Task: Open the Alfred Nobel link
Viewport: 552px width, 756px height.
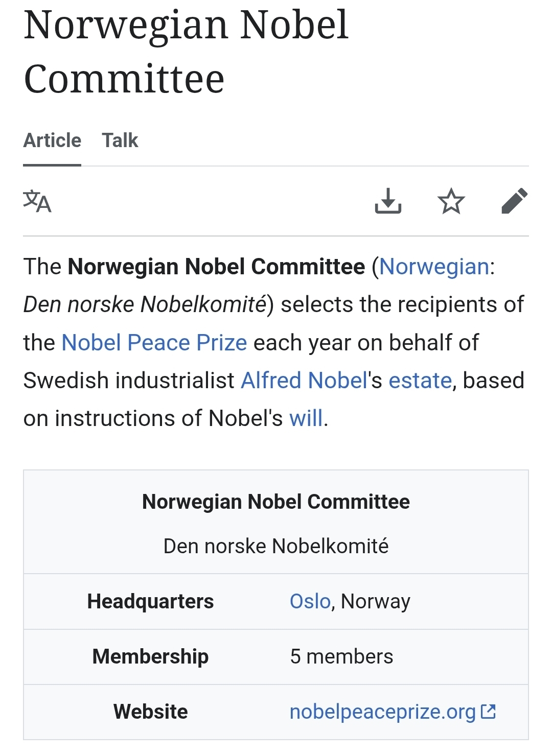Action: click(x=304, y=381)
